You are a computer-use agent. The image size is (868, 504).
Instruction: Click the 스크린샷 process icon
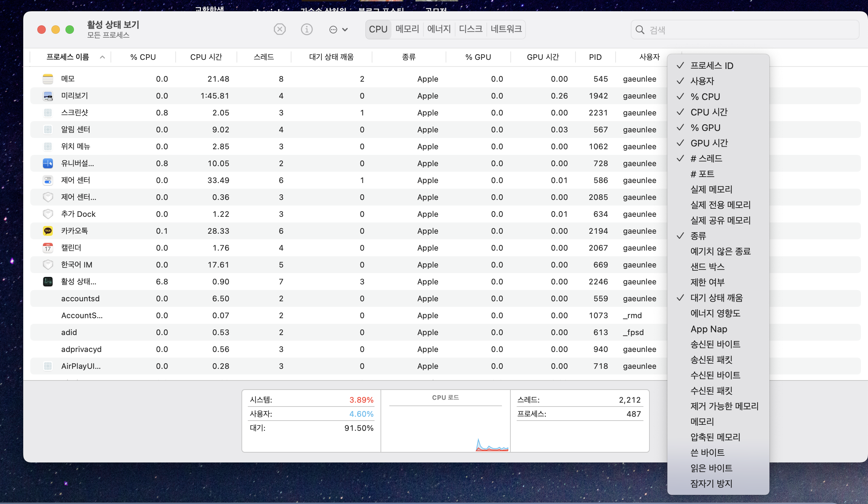(48, 113)
